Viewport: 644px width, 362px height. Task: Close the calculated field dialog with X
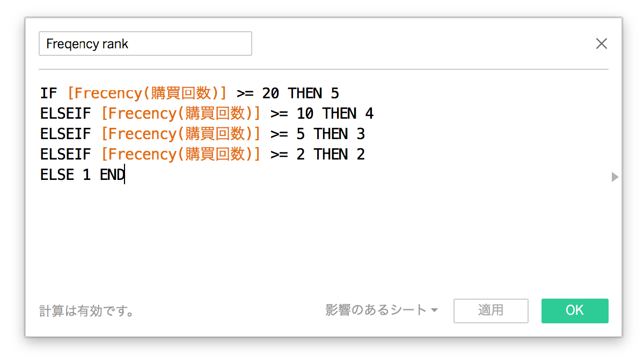(602, 44)
